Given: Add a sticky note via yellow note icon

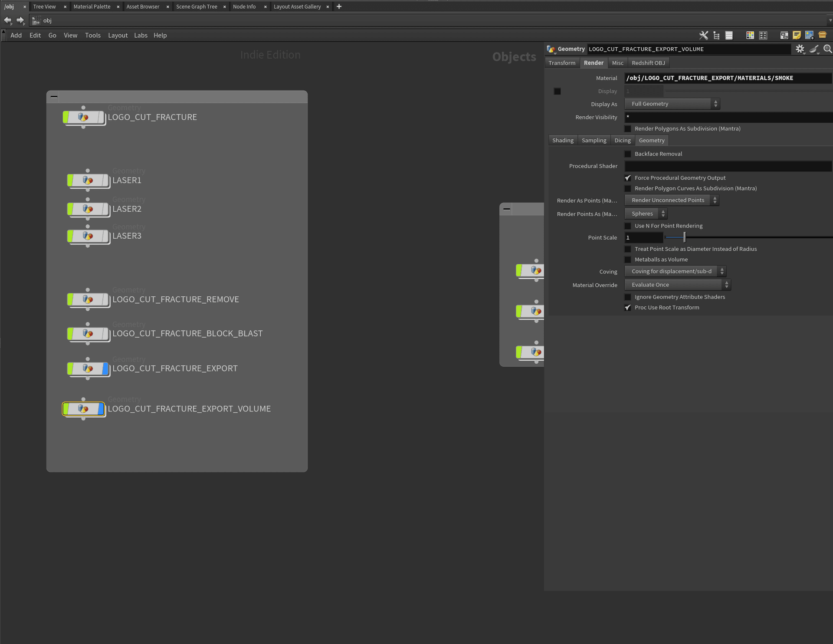Looking at the screenshot, I should pyautogui.click(x=797, y=36).
